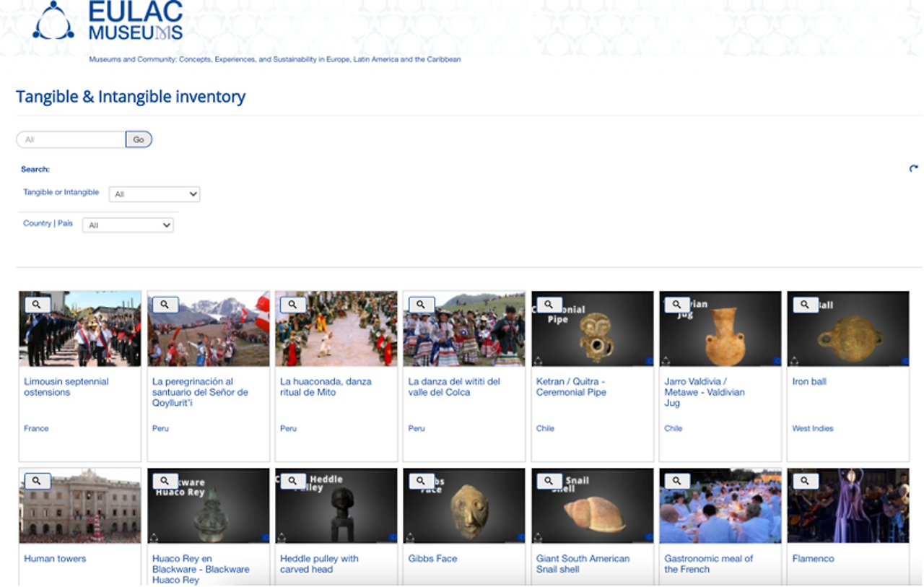Click magnifier on Gibbs Face card

421,481
